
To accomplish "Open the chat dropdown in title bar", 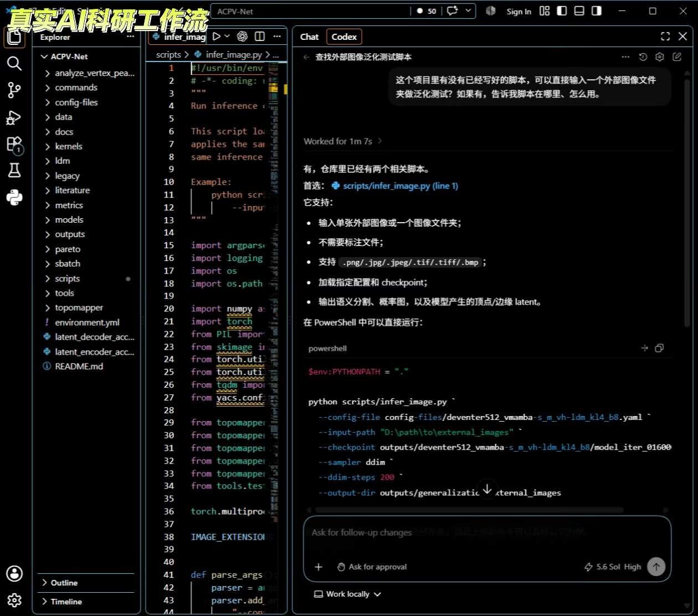I will coord(468,11).
